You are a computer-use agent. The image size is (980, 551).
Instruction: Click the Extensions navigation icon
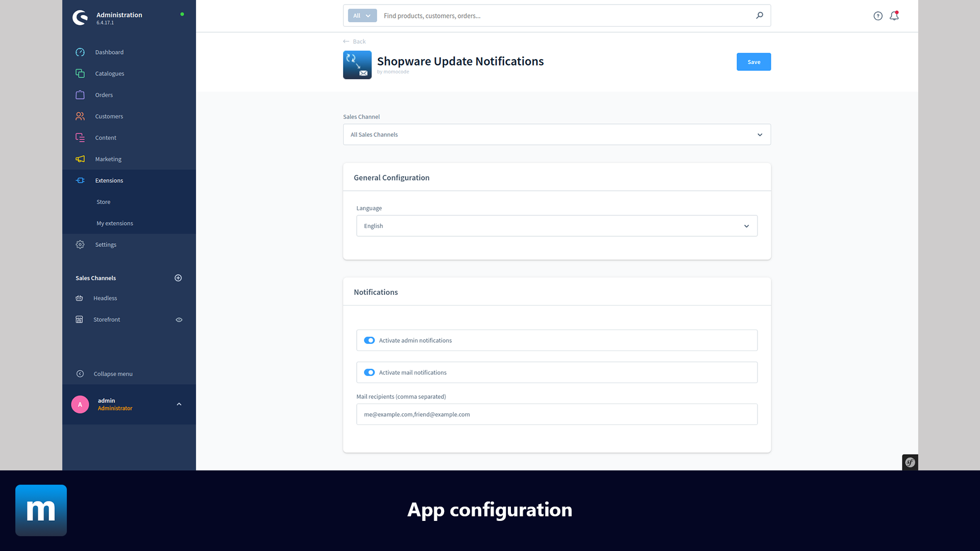point(80,180)
